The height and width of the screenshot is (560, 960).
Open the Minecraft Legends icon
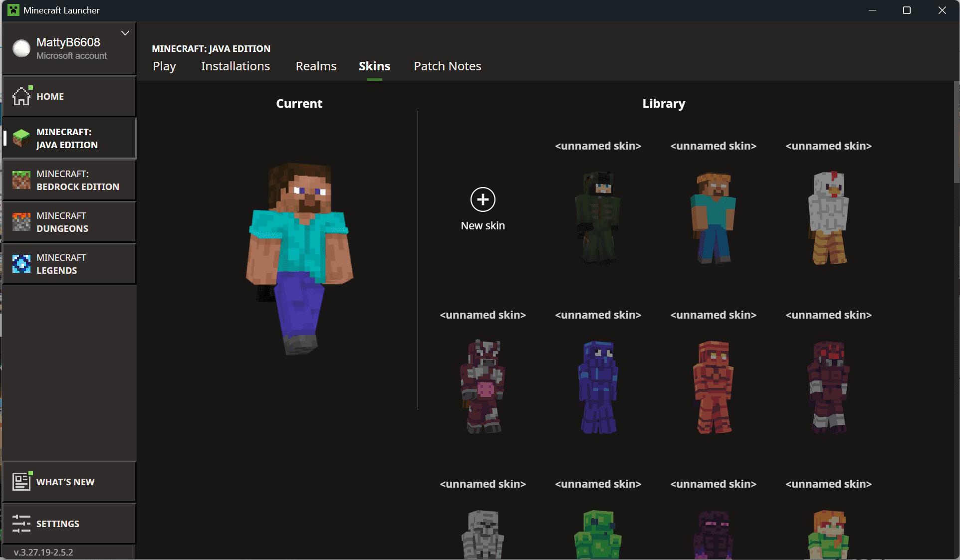(x=21, y=264)
